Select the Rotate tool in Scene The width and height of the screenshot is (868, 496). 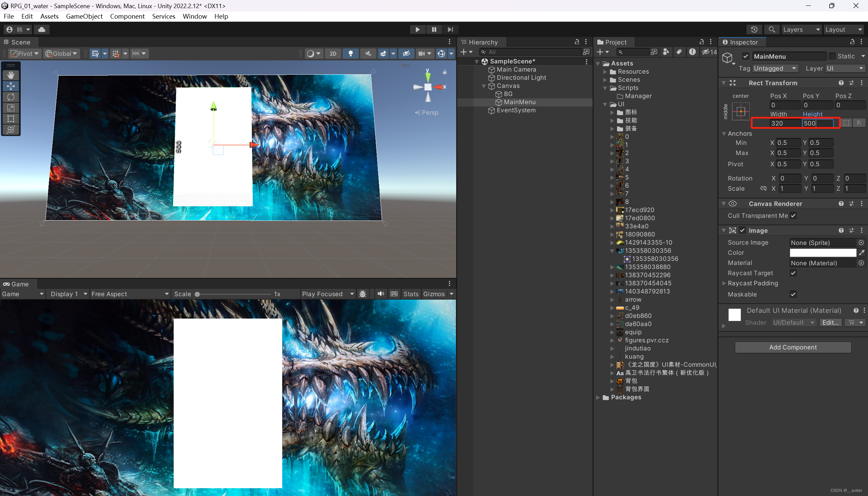(x=11, y=97)
